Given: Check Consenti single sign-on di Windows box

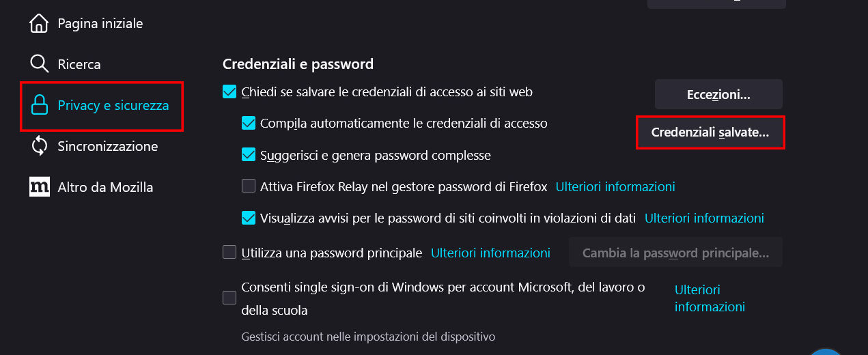Looking at the screenshot, I should 229,298.
